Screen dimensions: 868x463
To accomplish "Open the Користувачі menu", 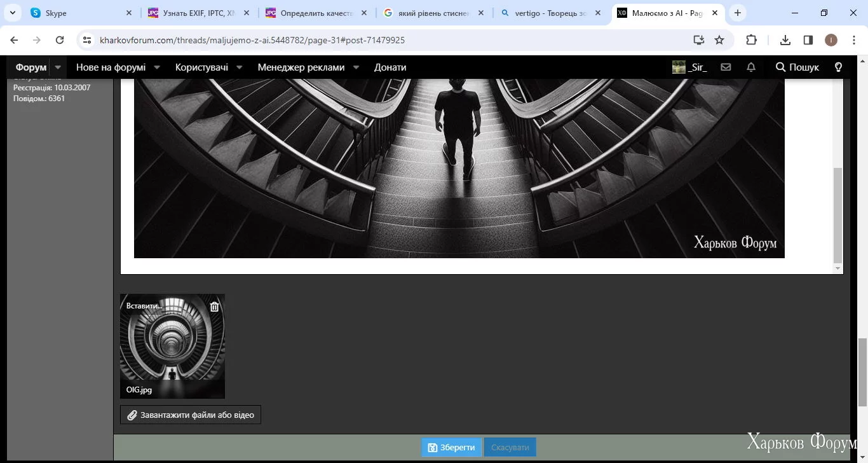I will click(x=202, y=67).
